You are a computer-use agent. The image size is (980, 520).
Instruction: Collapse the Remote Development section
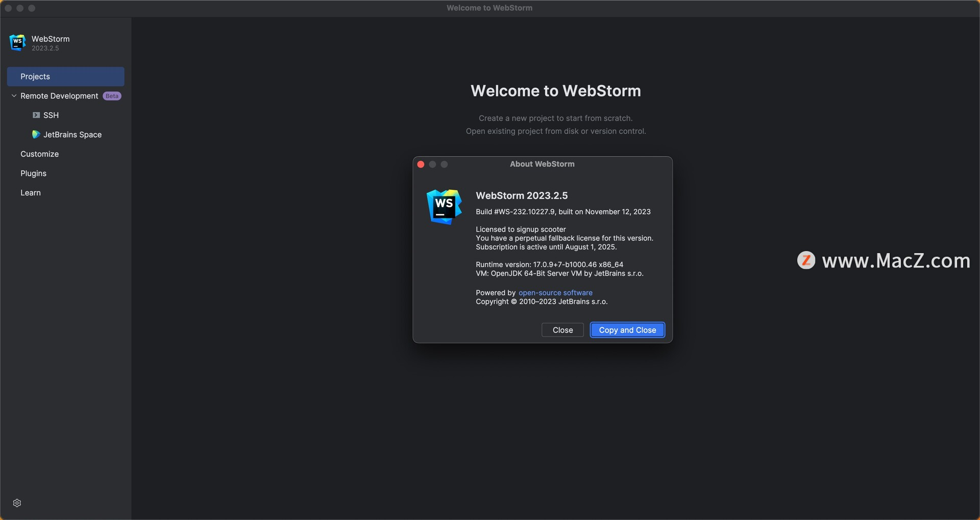click(14, 96)
